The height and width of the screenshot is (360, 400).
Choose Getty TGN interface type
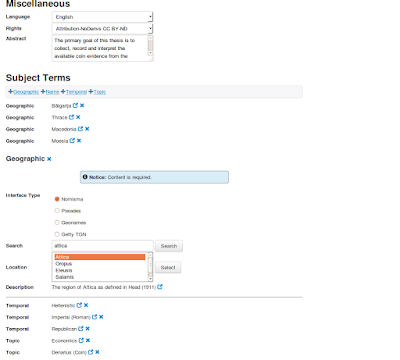[x=57, y=234]
